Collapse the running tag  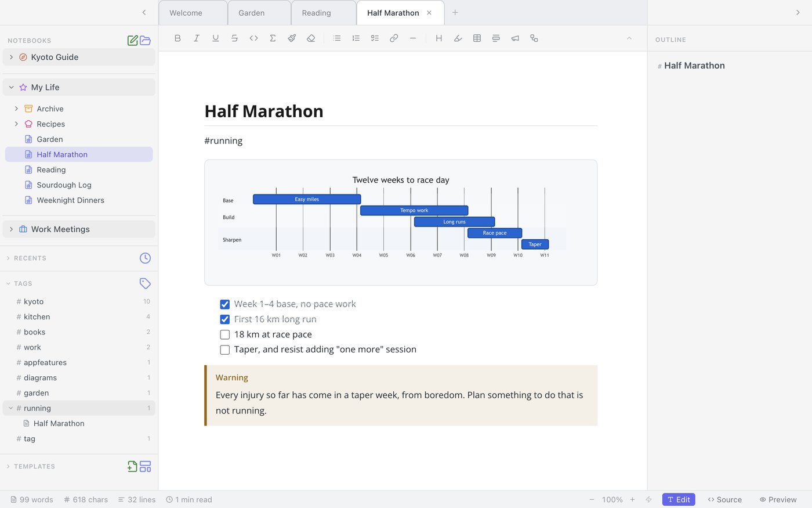point(10,408)
